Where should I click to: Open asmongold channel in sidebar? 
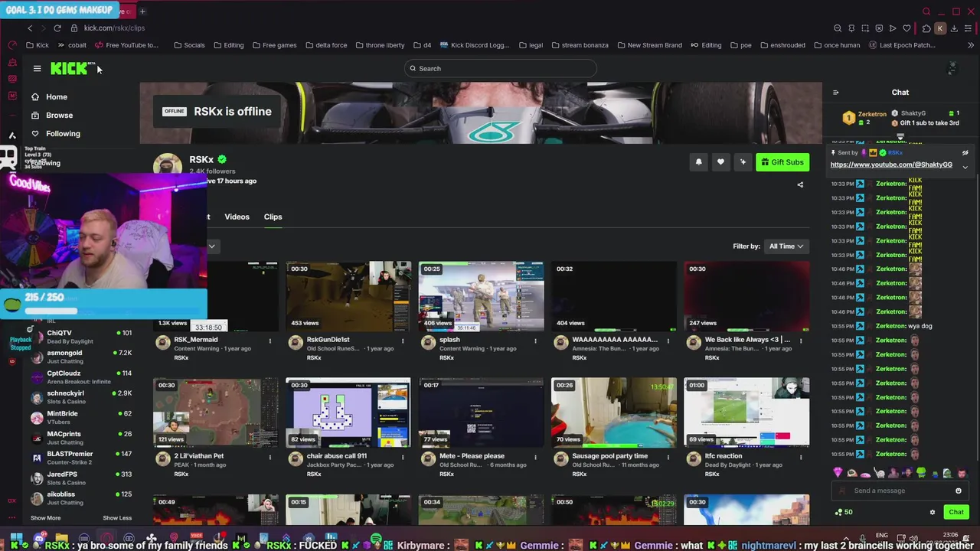tap(80, 357)
